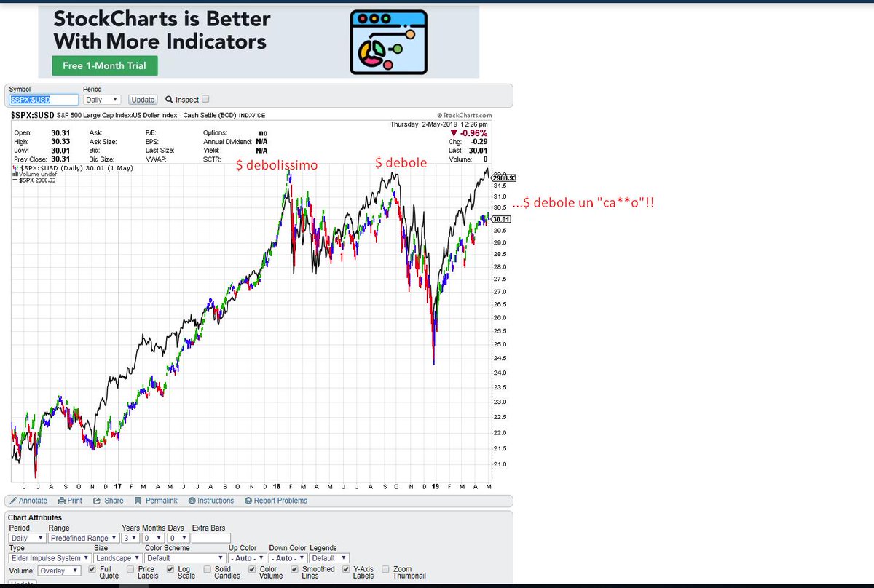
Task: Click the 2908.93 price flag on axis
Action: click(x=504, y=178)
